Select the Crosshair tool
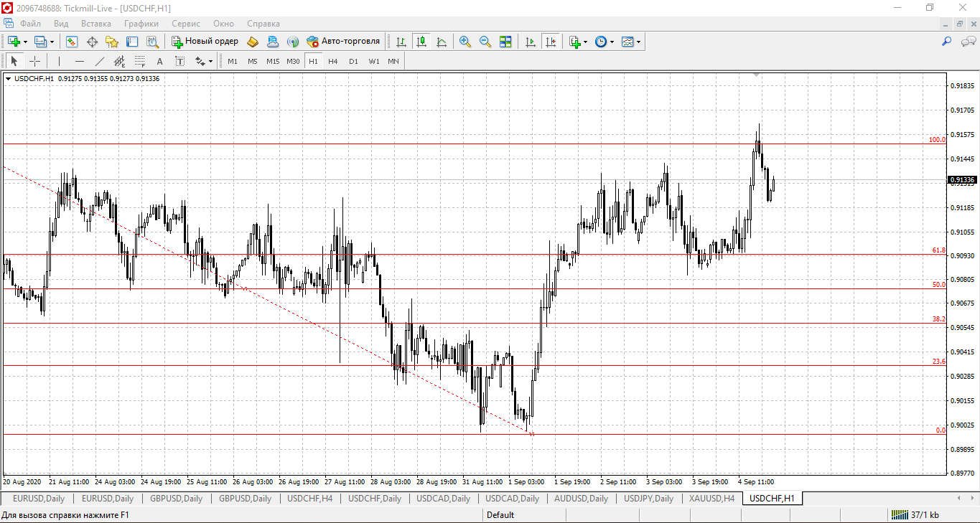The image size is (980, 523). coord(34,61)
